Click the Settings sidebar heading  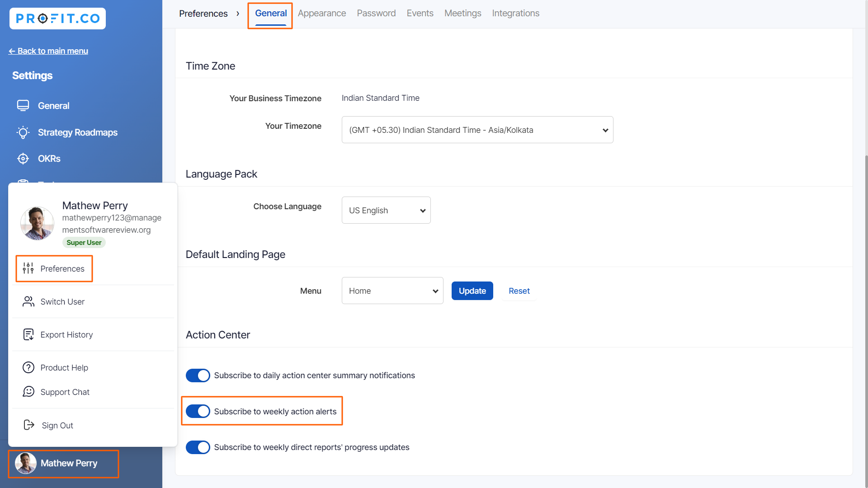coord(32,75)
